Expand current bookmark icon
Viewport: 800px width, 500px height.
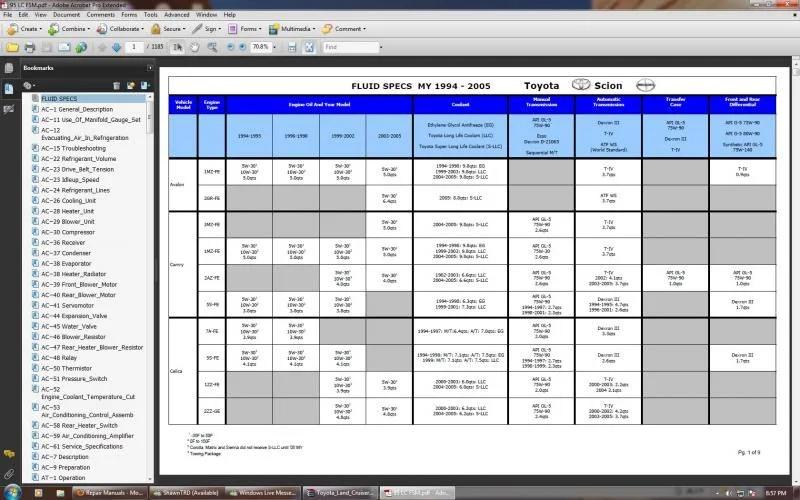(x=145, y=86)
